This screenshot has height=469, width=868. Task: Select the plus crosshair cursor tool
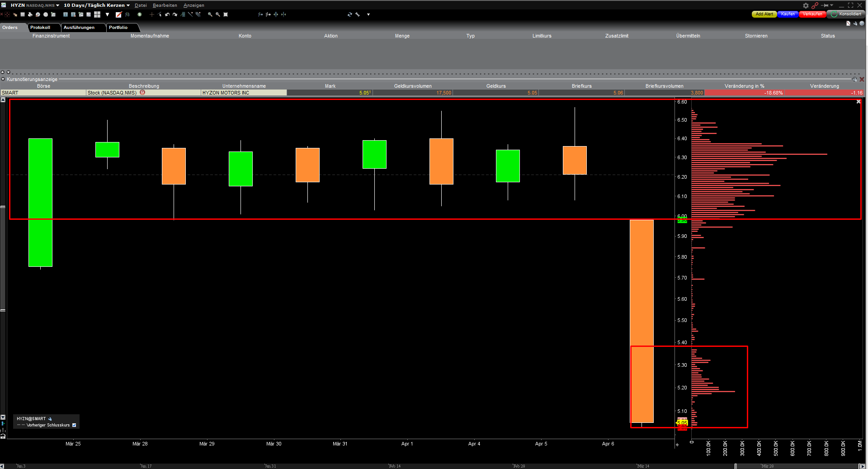point(152,14)
